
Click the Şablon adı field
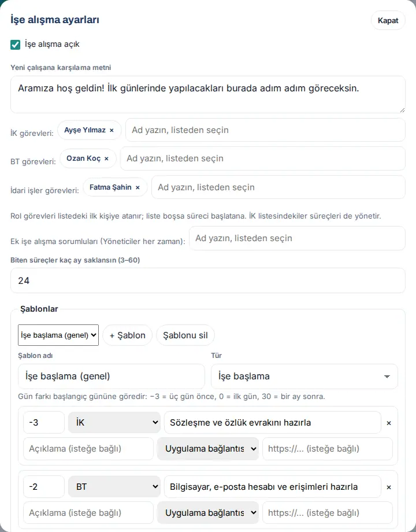click(111, 376)
